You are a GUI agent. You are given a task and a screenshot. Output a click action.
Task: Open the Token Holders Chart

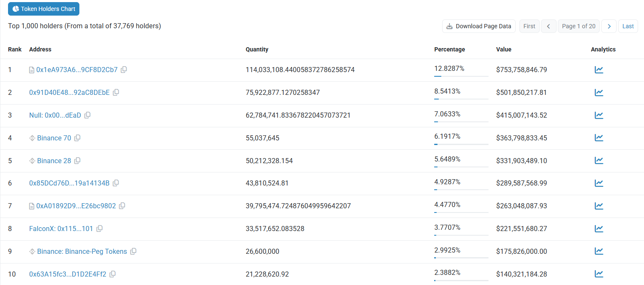tap(43, 9)
